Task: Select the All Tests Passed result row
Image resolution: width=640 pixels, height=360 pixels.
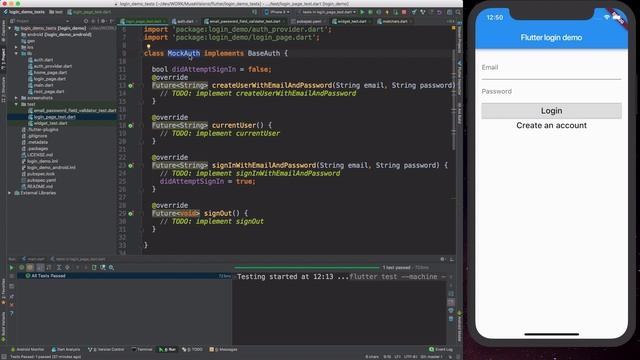Action: click(x=124, y=276)
